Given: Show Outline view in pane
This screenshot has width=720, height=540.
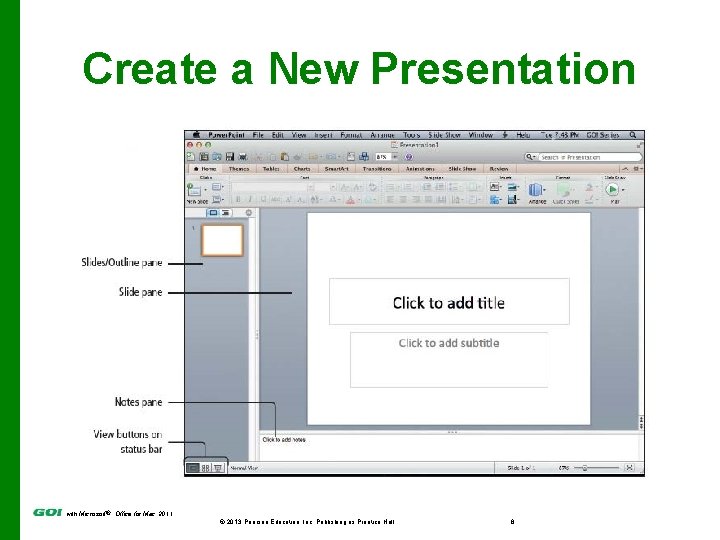Looking at the screenshot, I should [x=226, y=213].
